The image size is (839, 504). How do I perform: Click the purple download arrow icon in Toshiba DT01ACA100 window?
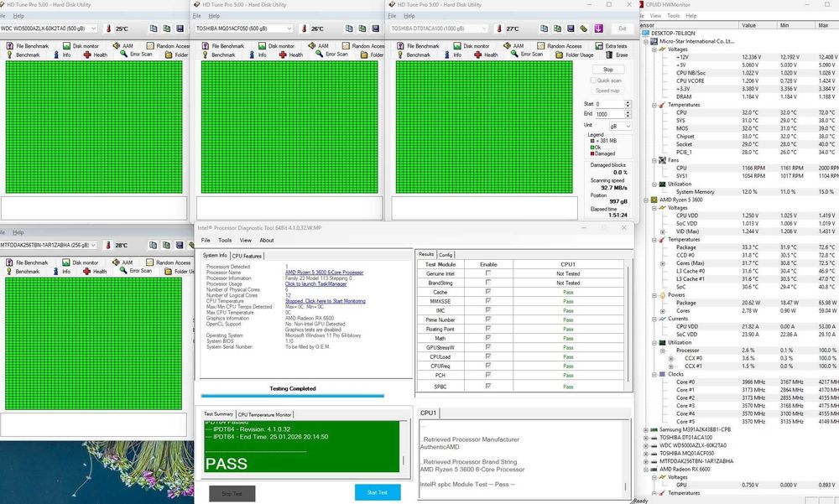(598, 28)
